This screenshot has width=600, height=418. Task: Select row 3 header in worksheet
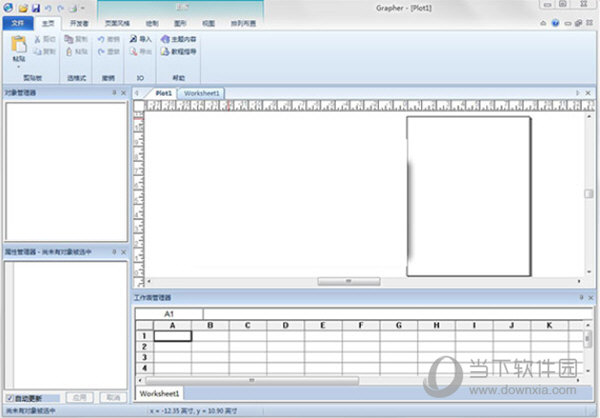pyautogui.click(x=144, y=357)
